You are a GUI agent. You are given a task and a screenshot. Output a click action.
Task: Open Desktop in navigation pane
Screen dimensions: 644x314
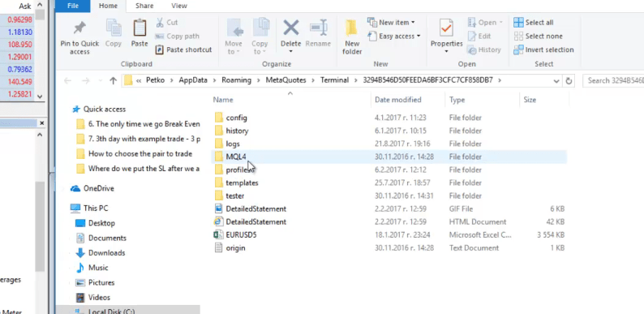pyautogui.click(x=95, y=223)
